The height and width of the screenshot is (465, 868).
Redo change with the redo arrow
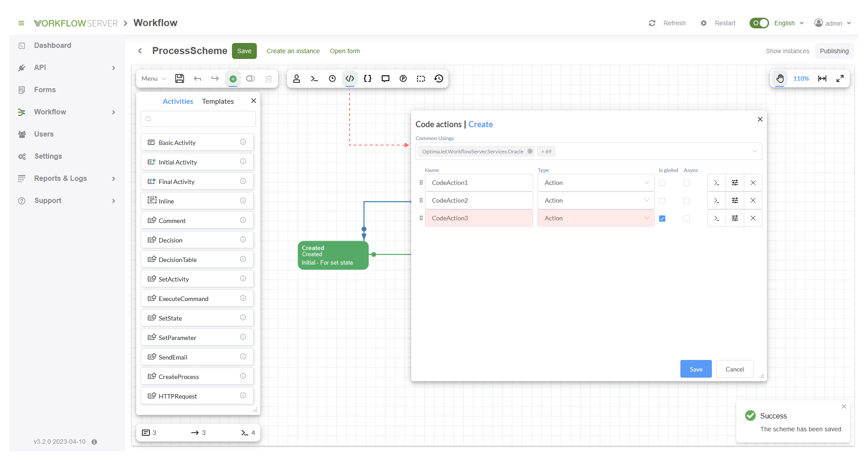(x=215, y=78)
